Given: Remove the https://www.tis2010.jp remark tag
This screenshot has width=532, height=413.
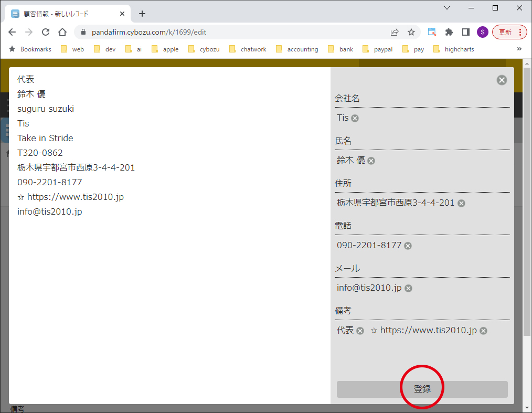Looking at the screenshot, I should pyautogui.click(x=484, y=331).
